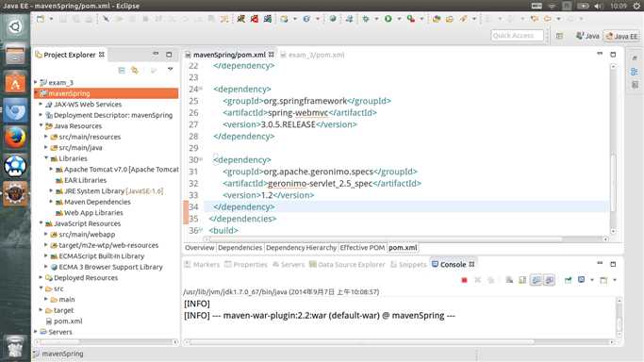
Task: Click the Debug bug icon in toolbar
Action: [x=366, y=19]
